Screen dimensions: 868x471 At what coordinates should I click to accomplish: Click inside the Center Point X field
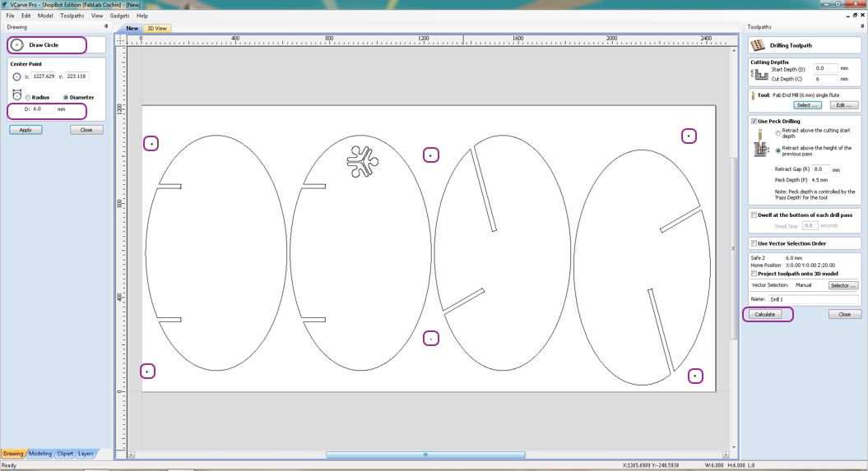pos(43,76)
